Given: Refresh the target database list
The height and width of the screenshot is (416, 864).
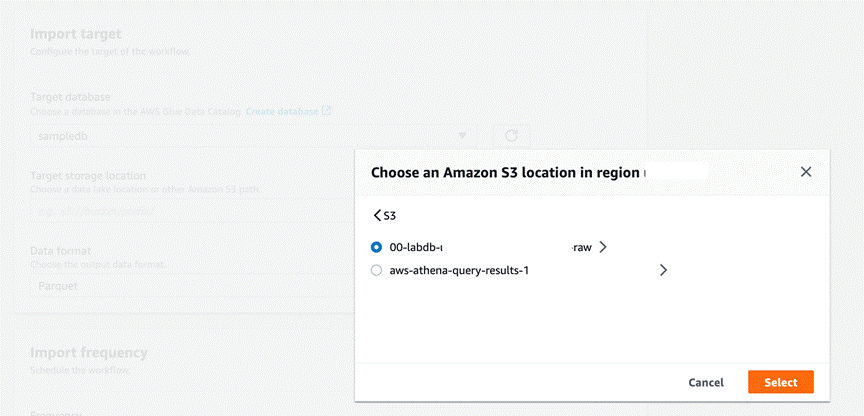Looking at the screenshot, I should (x=510, y=135).
